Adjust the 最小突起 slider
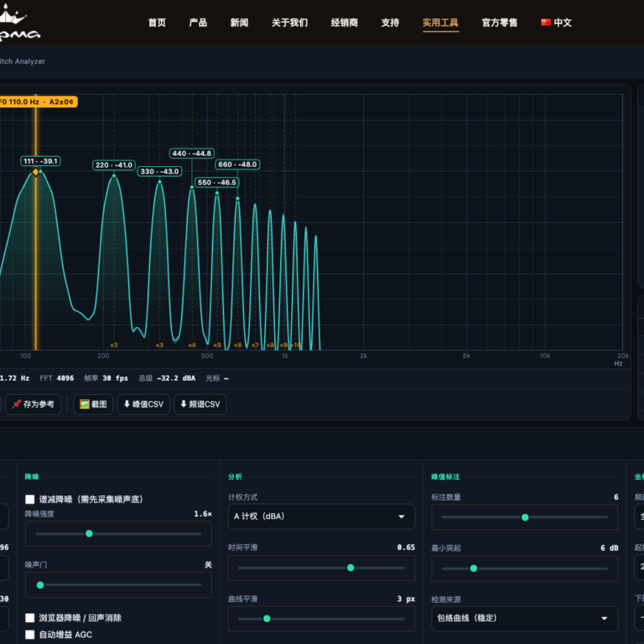The height and width of the screenshot is (644, 644). 524,569
